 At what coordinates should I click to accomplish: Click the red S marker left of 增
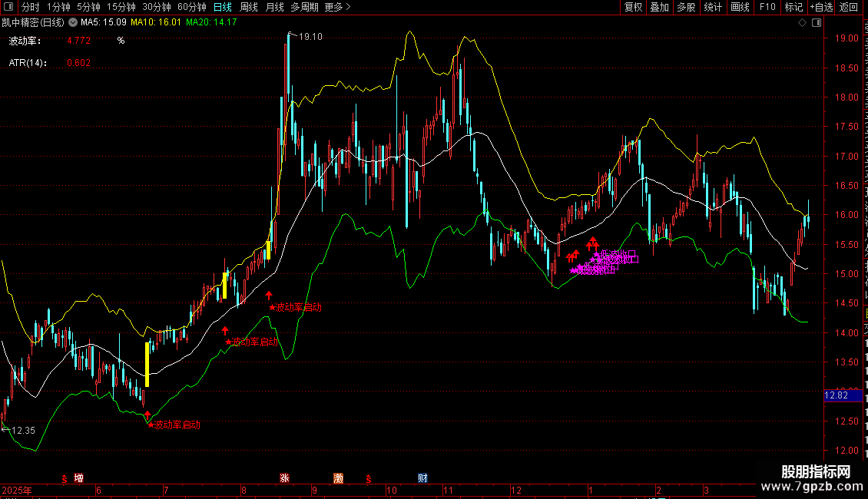click(x=65, y=478)
